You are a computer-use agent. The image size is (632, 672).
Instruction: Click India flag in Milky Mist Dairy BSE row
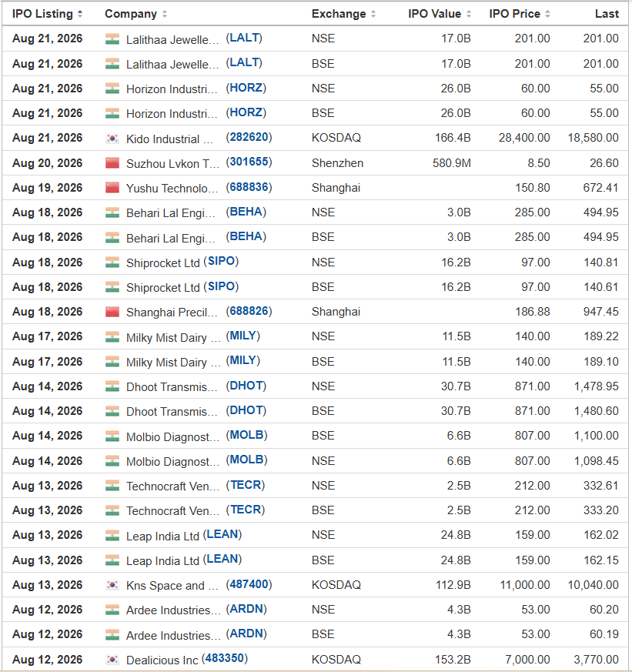(x=112, y=362)
